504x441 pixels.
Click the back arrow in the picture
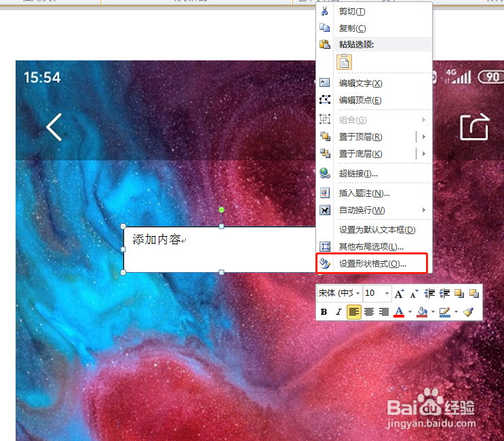click(54, 127)
